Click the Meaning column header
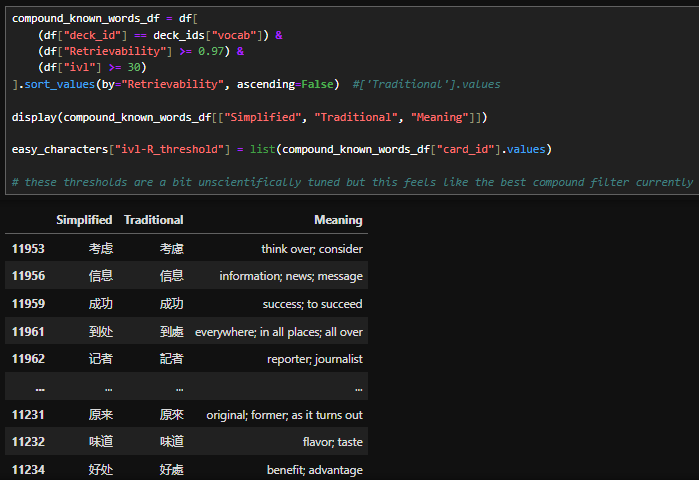Image resolution: width=699 pixels, height=480 pixels. coord(338,220)
